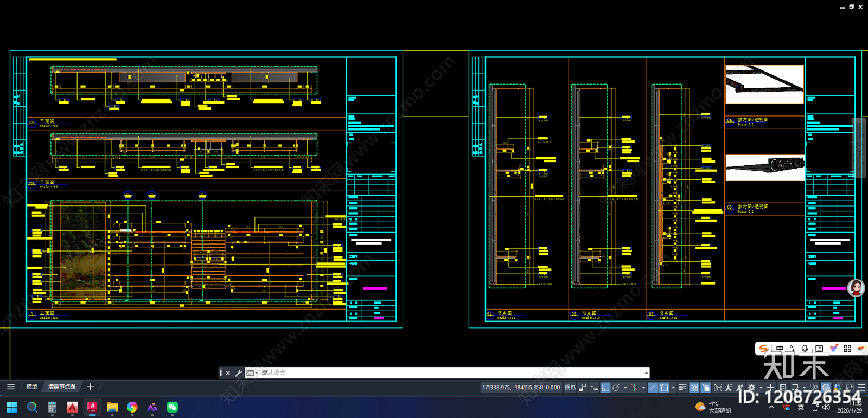Add a new layout tab
This screenshot has height=418, width=868.
(91, 387)
